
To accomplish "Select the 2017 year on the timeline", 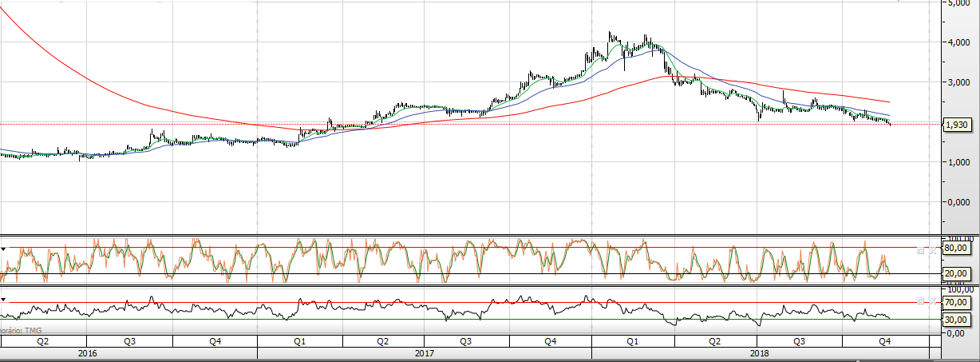I will 424,352.
